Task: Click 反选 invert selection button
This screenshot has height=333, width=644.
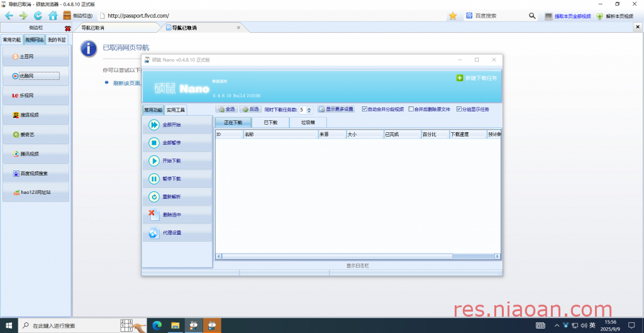Action: 250,110
